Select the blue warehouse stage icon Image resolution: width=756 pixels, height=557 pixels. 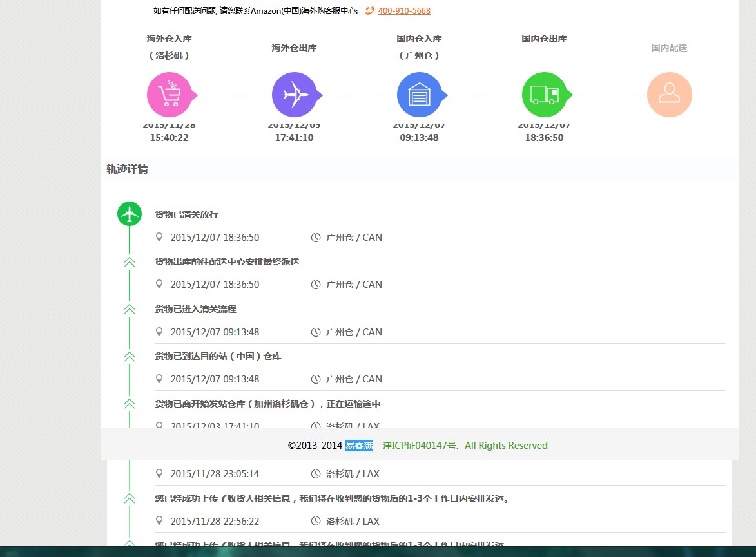point(420,95)
